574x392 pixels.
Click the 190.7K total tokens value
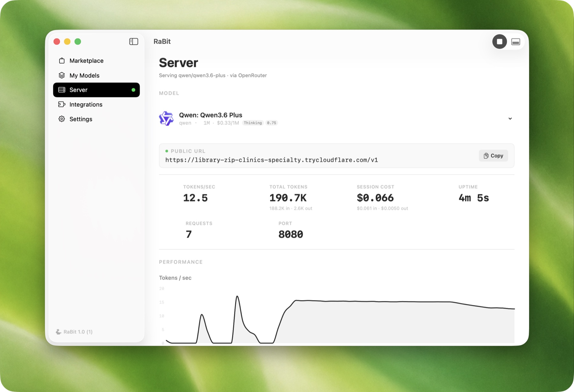tap(288, 198)
